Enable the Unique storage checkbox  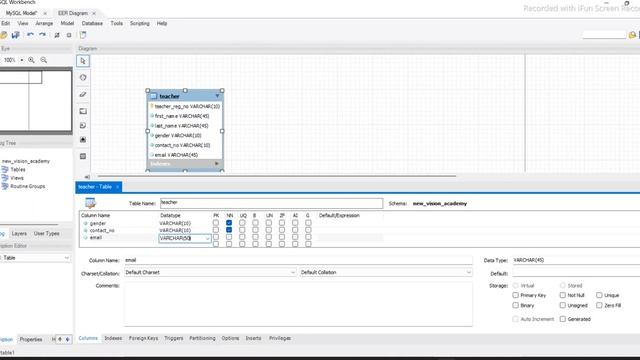tap(599, 295)
